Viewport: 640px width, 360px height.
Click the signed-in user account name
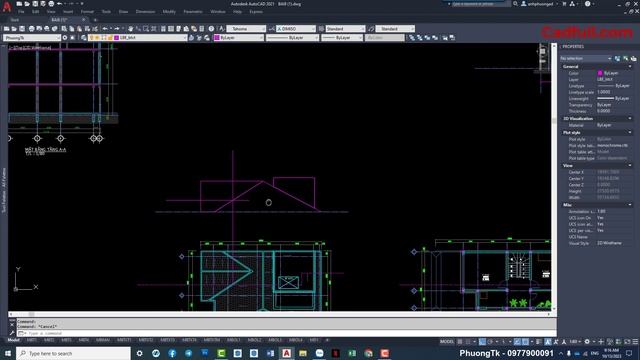pyautogui.click(x=540, y=4)
